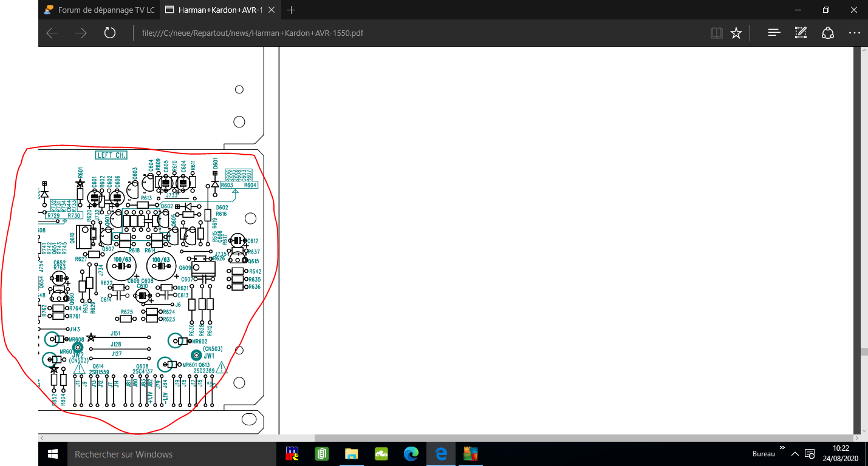Click the vertical scrollbar up arrow
Image resolution: width=868 pixels, height=466 pixels.
[x=864, y=51]
